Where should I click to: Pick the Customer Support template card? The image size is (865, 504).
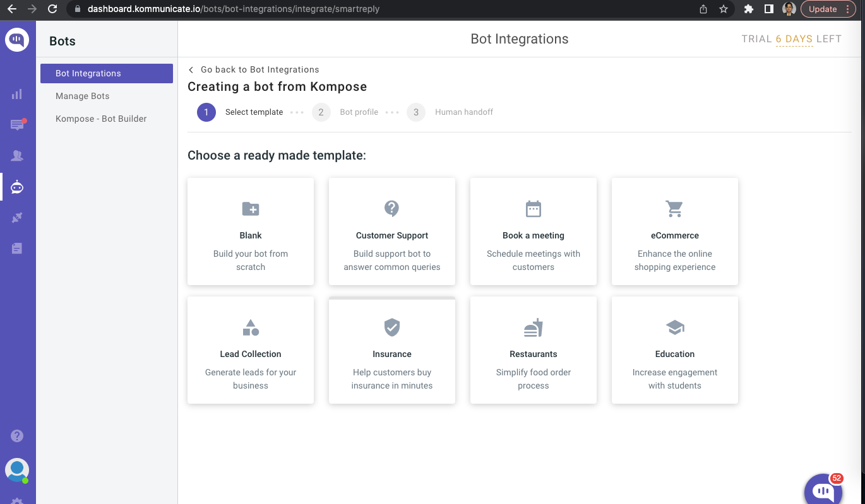click(392, 231)
